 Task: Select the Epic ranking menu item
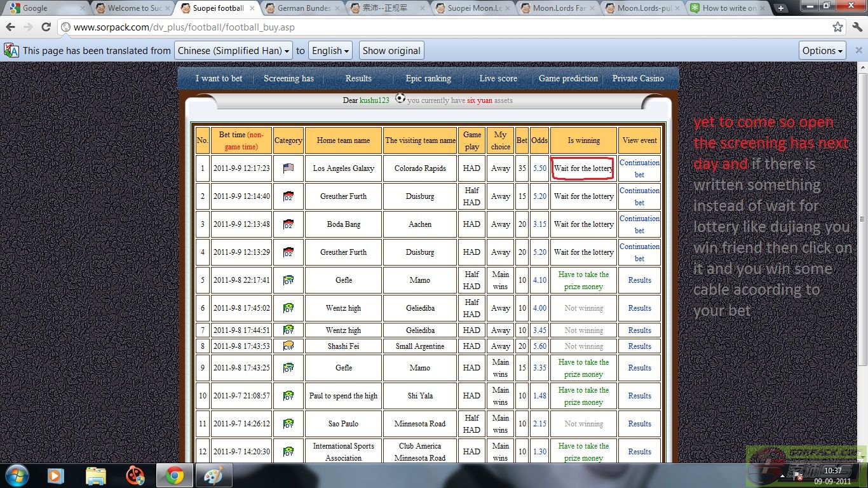click(x=428, y=78)
